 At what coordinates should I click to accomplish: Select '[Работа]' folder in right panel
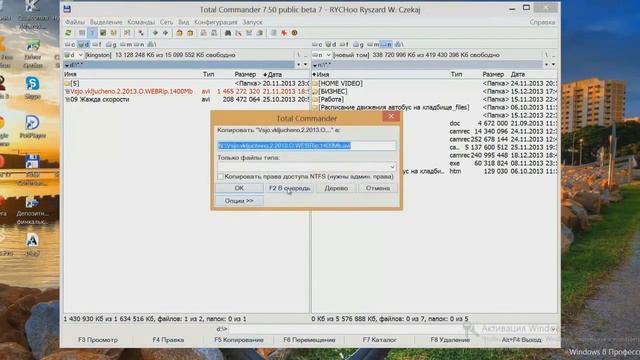pos(434,99)
